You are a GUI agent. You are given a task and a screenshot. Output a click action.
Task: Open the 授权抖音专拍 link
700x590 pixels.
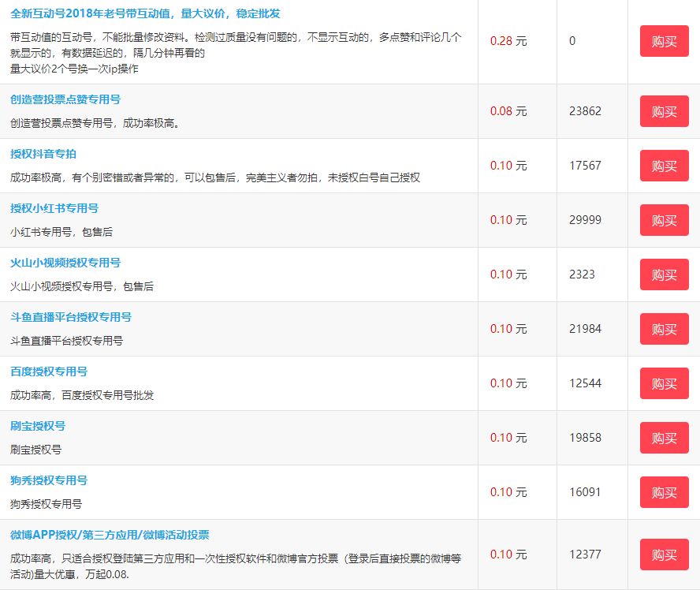pos(43,154)
